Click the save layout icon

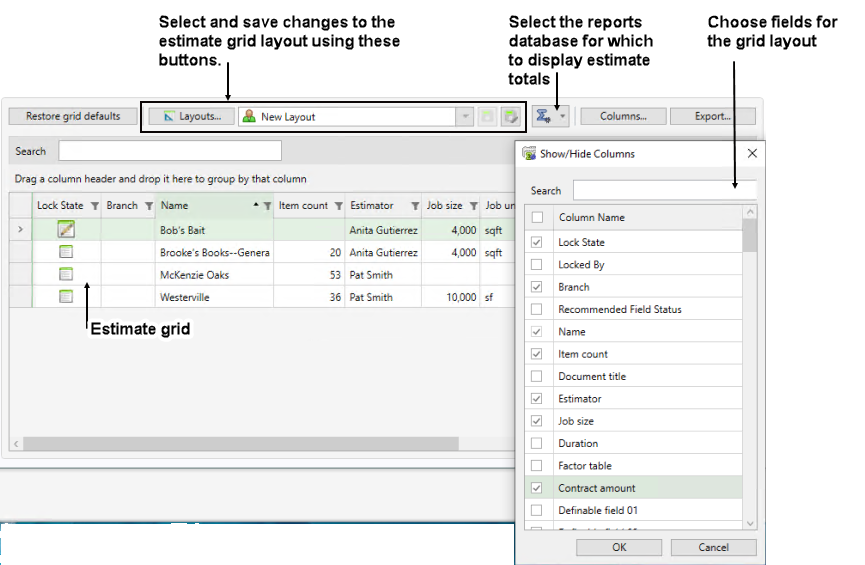488,117
